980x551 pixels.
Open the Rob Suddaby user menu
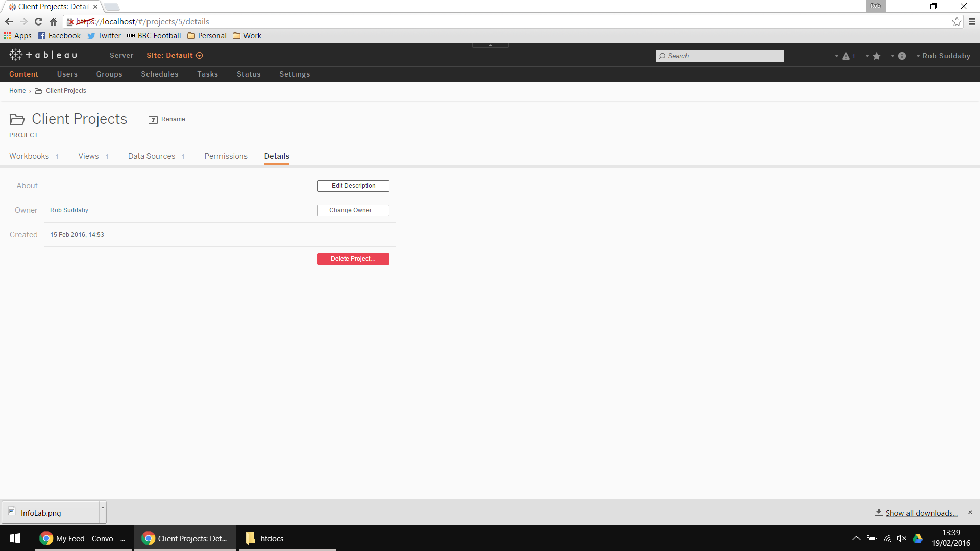point(946,56)
